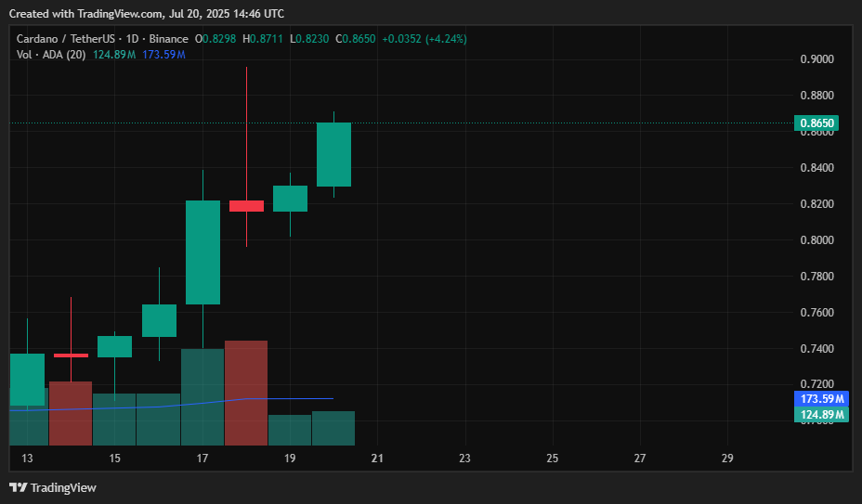The image size is (862, 504).
Task: Click the TradingView logo icon
Action: [19, 487]
